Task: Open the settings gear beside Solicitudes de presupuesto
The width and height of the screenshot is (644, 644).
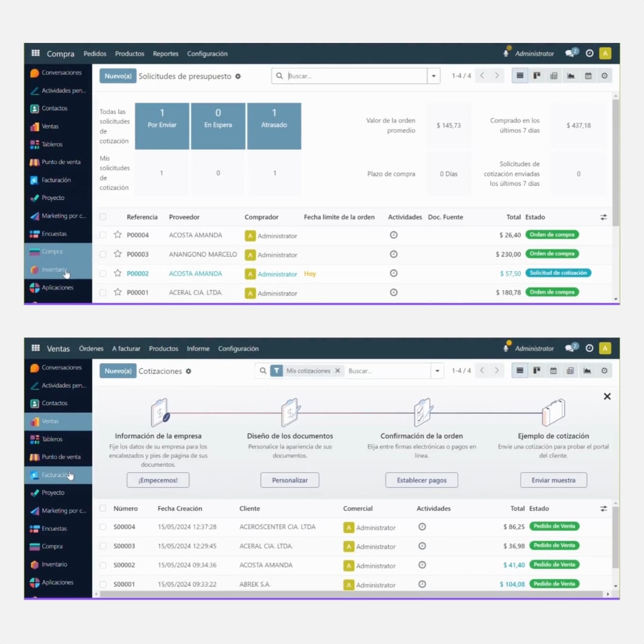Action: pyautogui.click(x=238, y=76)
